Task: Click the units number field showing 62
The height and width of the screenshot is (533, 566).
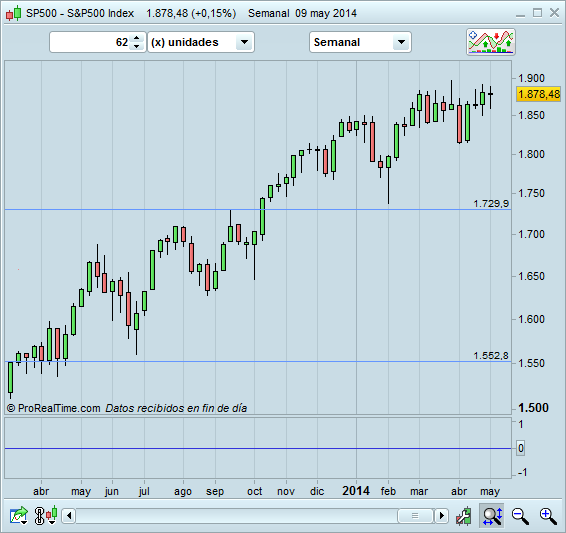Action: pyautogui.click(x=90, y=42)
